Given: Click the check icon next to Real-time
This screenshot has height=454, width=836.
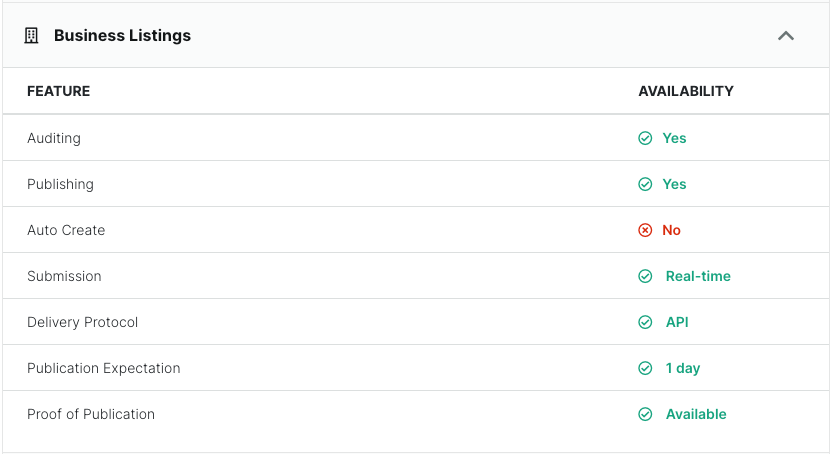Looking at the screenshot, I should 645,276.
